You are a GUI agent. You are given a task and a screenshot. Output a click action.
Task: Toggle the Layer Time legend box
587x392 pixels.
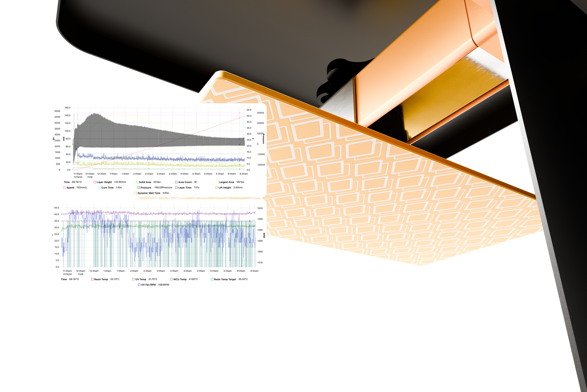pos(176,188)
